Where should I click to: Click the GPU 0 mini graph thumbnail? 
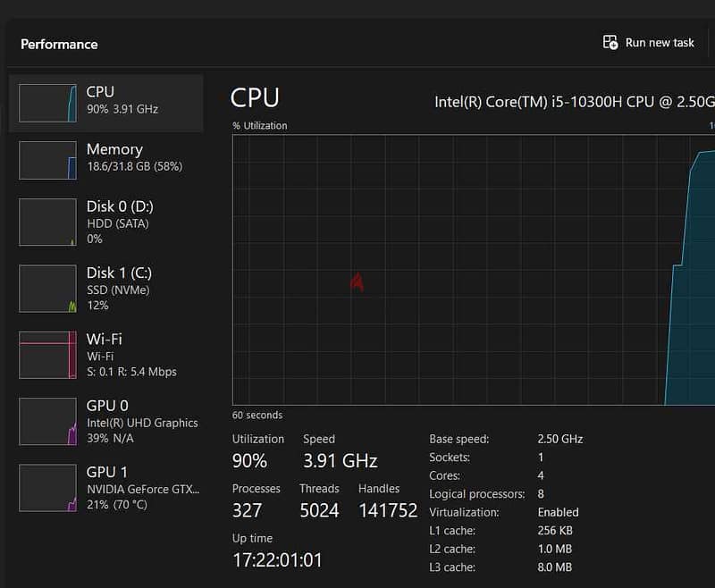[48, 422]
